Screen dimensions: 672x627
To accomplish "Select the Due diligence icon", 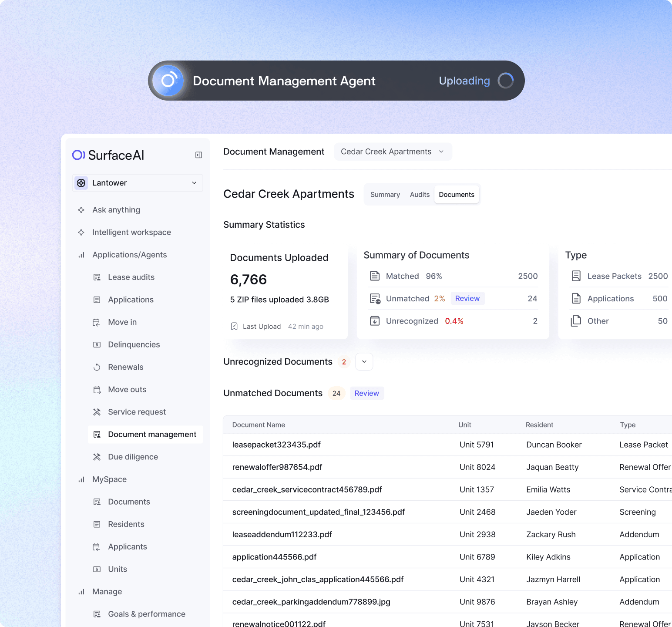I will coord(97,457).
